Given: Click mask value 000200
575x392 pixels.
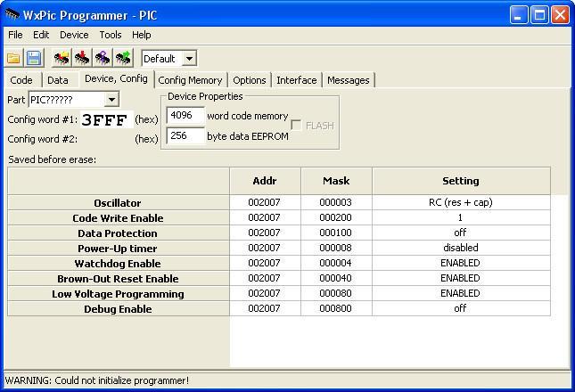Looking at the screenshot, I should (x=336, y=217).
